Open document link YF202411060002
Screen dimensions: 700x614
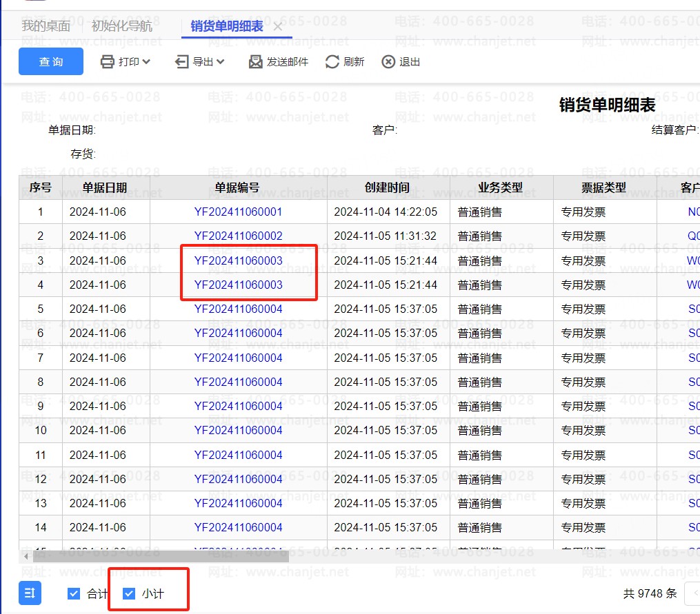click(x=239, y=236)
